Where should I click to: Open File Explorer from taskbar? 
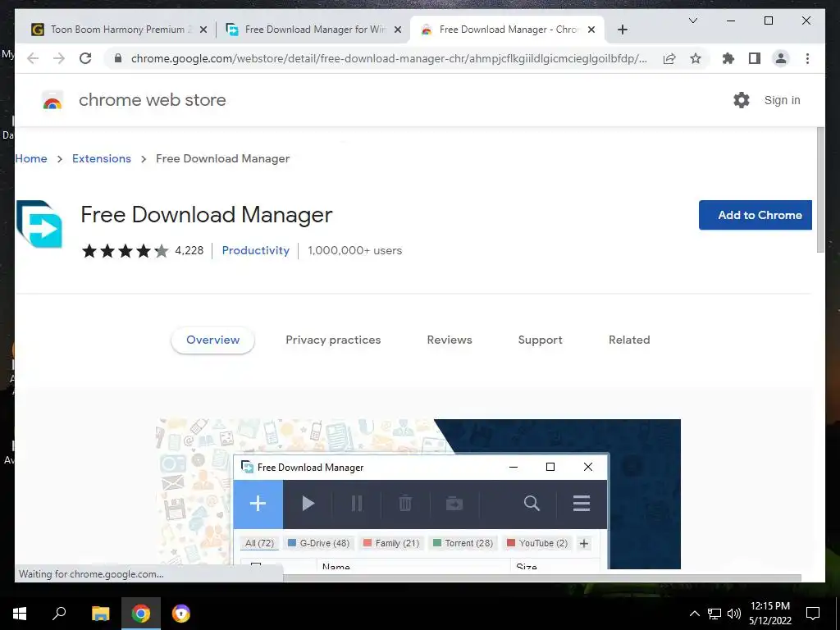click(x=100, y=614)
